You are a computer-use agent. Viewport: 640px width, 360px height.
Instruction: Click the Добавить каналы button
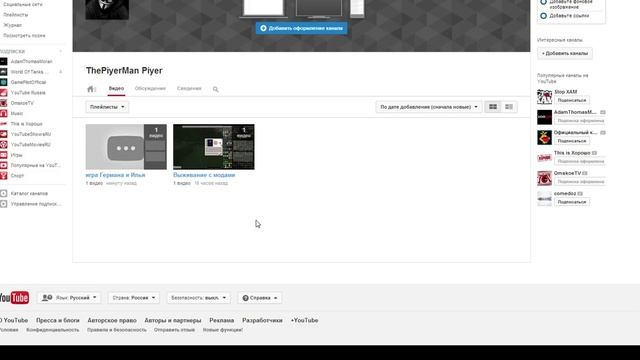click(564, 53)
